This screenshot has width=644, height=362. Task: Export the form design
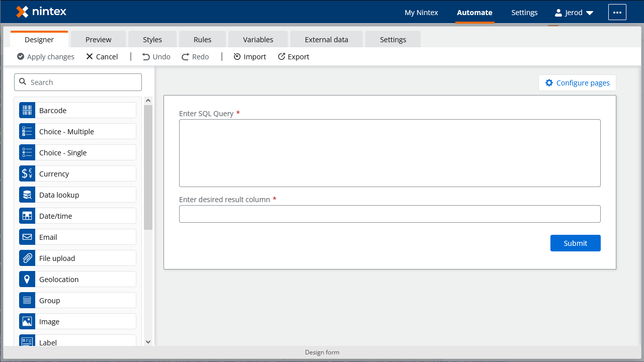tap(293, 56)
